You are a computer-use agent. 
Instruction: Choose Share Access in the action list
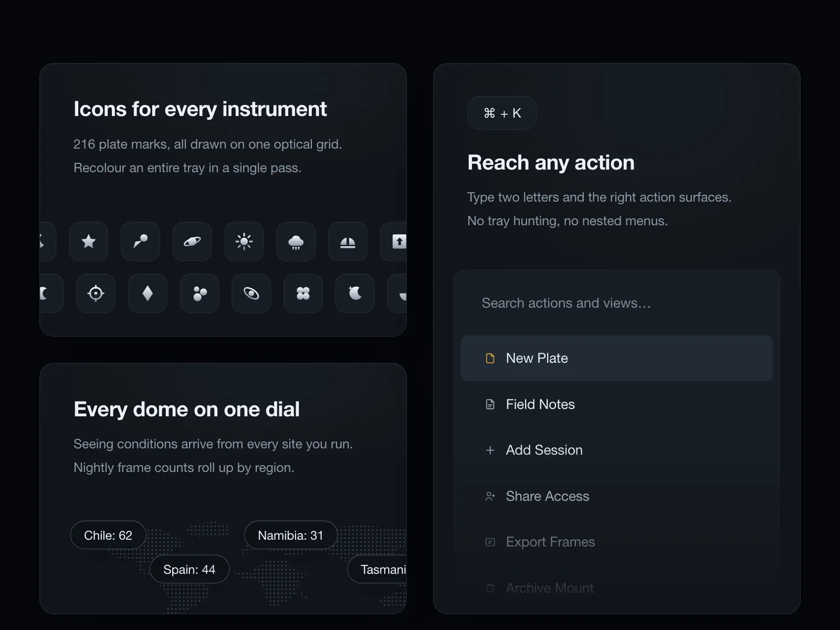tap(617, 496)
